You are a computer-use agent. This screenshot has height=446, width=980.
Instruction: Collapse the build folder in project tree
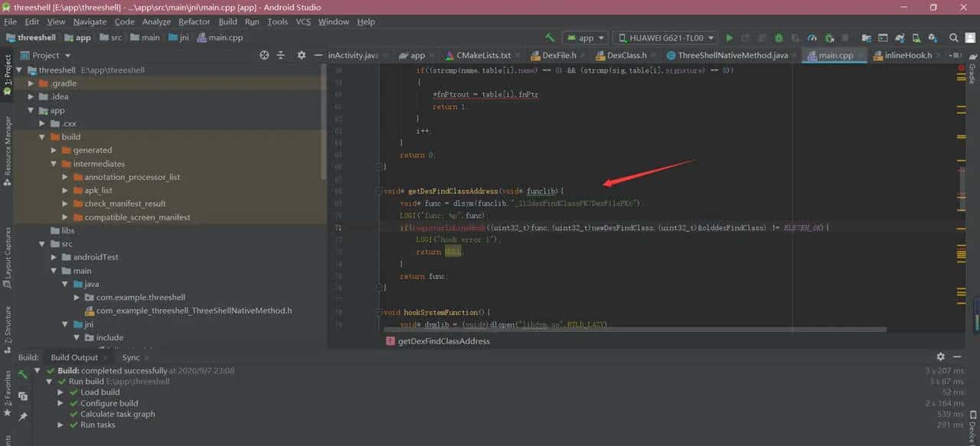point(43,137)
